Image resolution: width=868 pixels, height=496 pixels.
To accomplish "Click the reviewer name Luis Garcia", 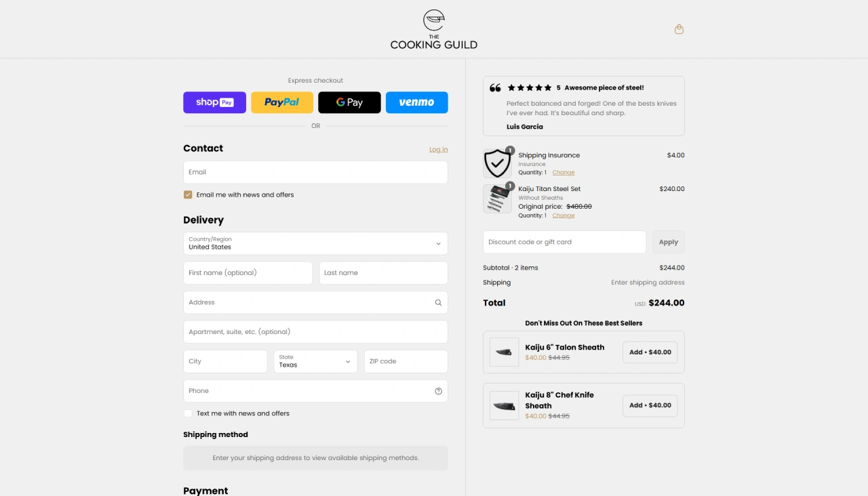I will coord(525,127).
